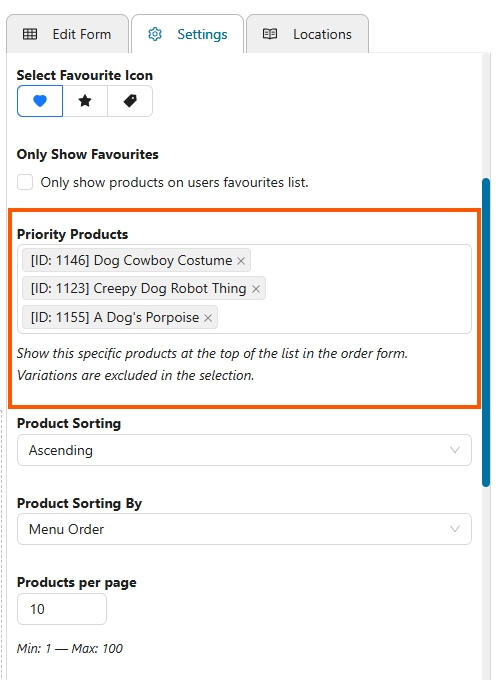
Task: Click the Settings gear icon
Action: tap(155, 34)
